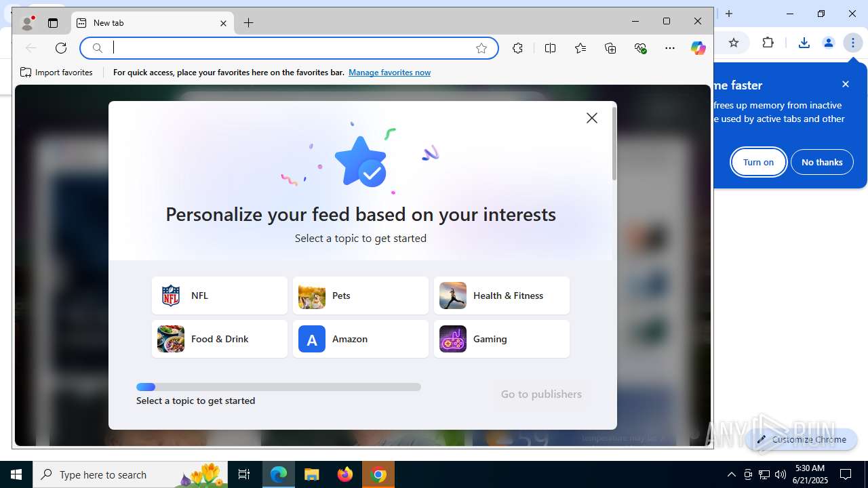Image resolution: width=868 pixels, height=488 pixels.
Task: Open Browser essentials heart icon
Action: click(640, 48)
